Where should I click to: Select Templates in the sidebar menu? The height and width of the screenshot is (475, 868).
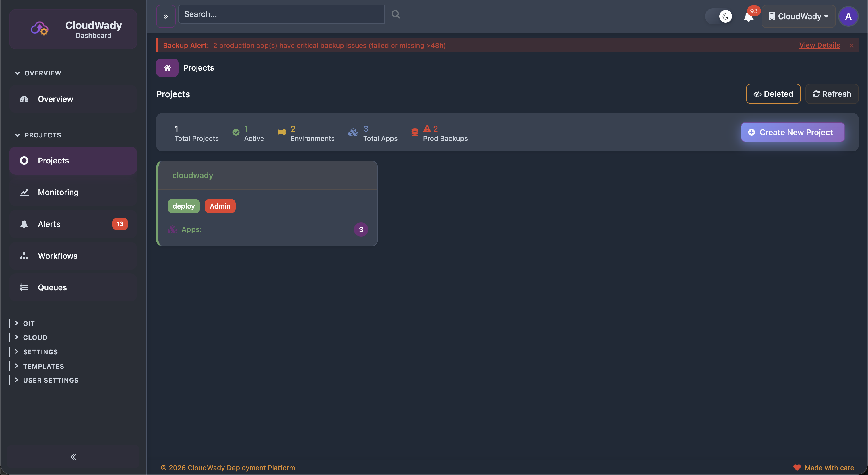[43, 366]
